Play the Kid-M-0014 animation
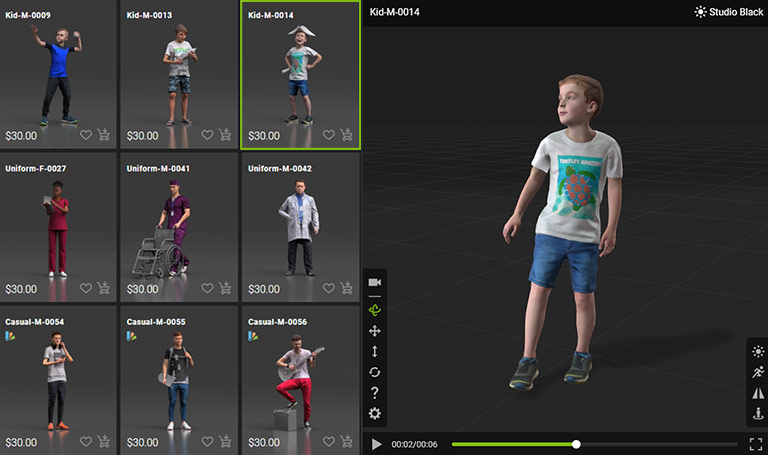Viewport: 768px width, 455px height. coord(377,444)
